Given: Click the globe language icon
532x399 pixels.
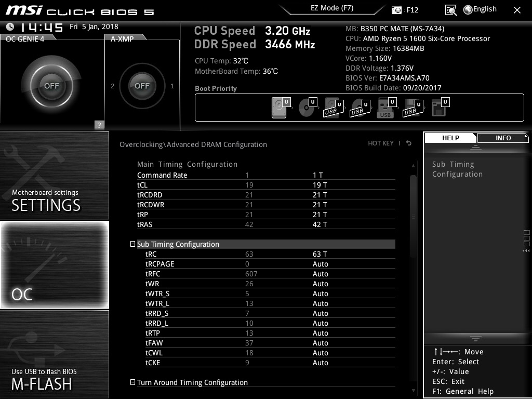Looking at the screenshot, I should point(468,10).
